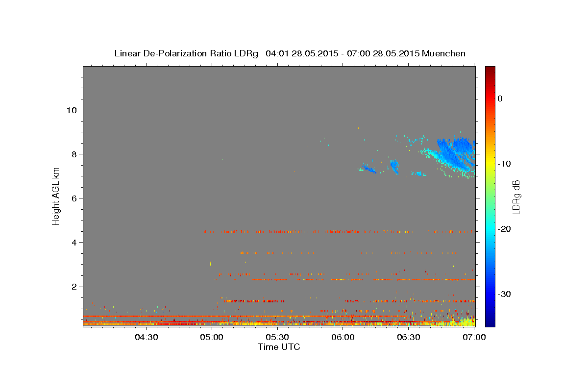Click the height tick label 6
The image size is (588, 392).
(x=73, y=198)
